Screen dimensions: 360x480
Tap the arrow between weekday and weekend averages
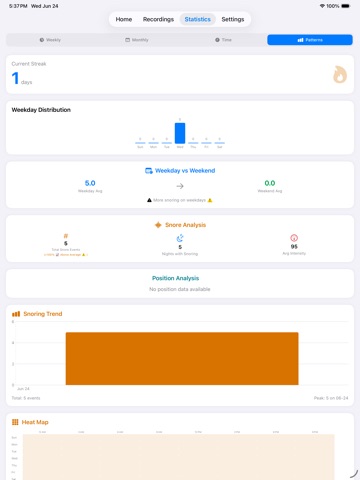(x=180, y=186)
